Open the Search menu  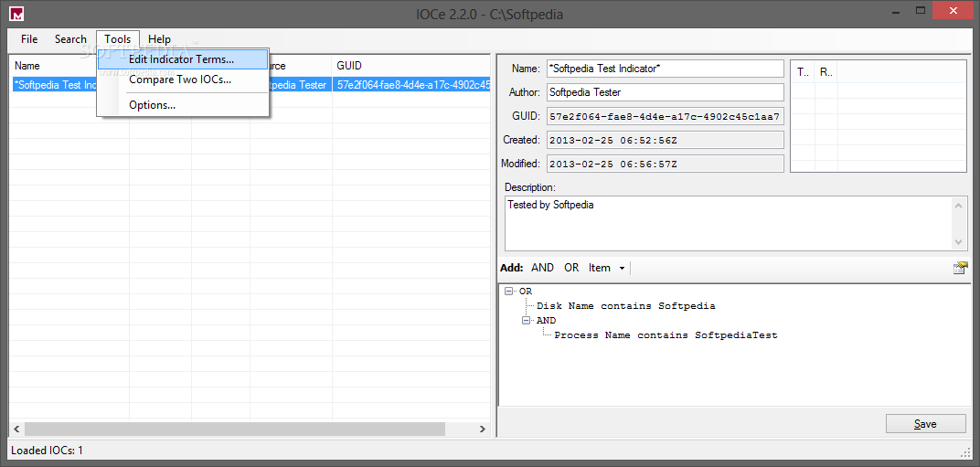pos(70,38)
